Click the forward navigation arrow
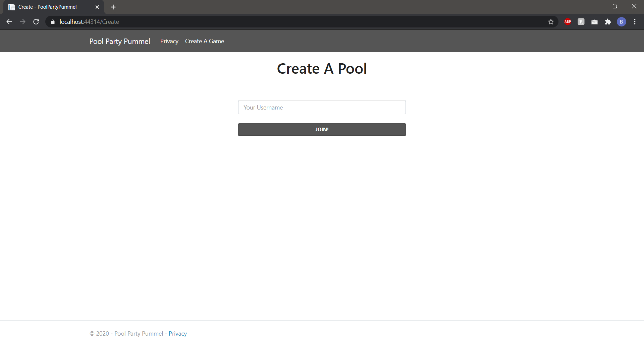Screen dimensions: 644x343 pyautogui.click(x=22, y=21)
